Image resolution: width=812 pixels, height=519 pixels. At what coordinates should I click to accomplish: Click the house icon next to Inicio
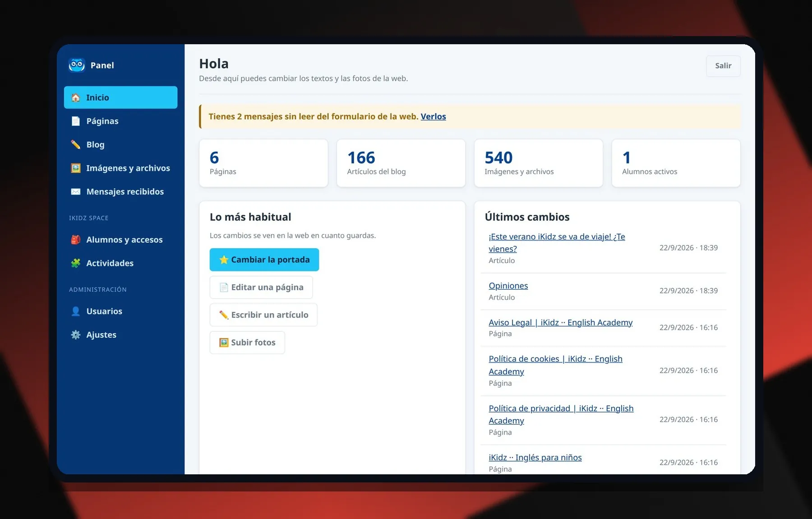[76, 97]
